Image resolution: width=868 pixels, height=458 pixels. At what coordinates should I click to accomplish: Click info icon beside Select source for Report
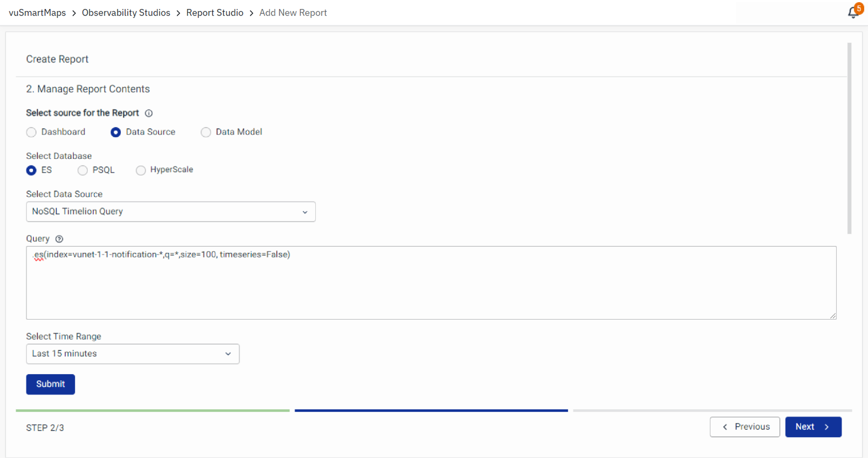tap(149, 113)
